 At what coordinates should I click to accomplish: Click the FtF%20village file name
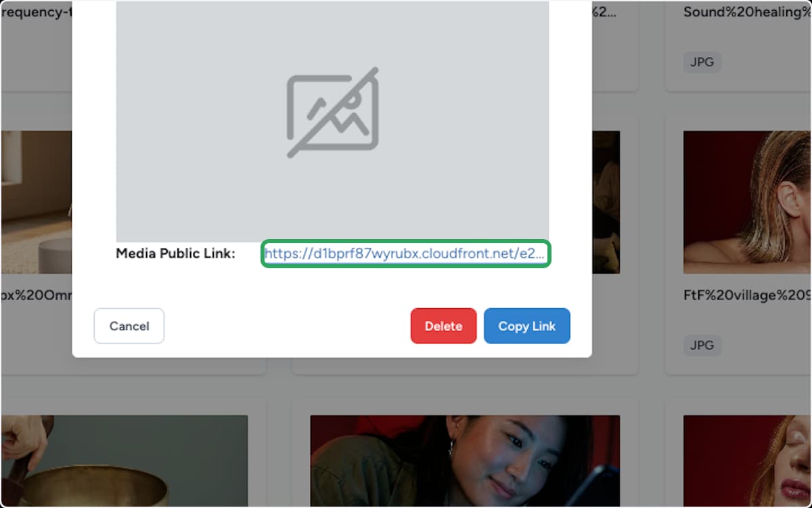tap(747, 295)
